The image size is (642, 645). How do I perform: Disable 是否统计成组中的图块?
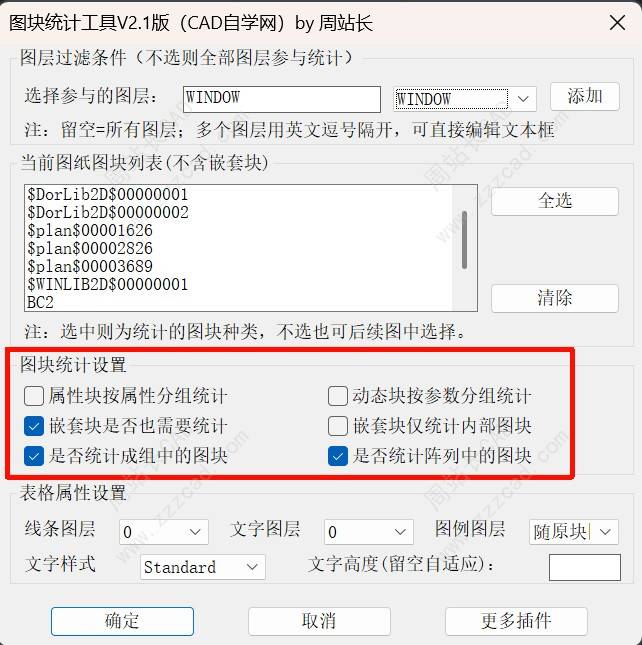[x=34, y=456]
